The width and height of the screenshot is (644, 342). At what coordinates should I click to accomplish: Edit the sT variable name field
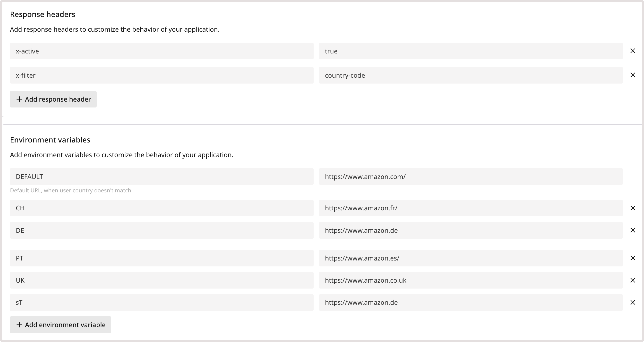162,302
